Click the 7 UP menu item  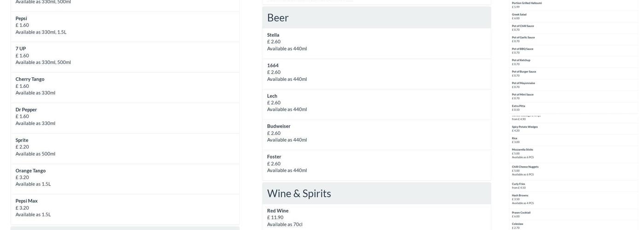coord(21,49)
